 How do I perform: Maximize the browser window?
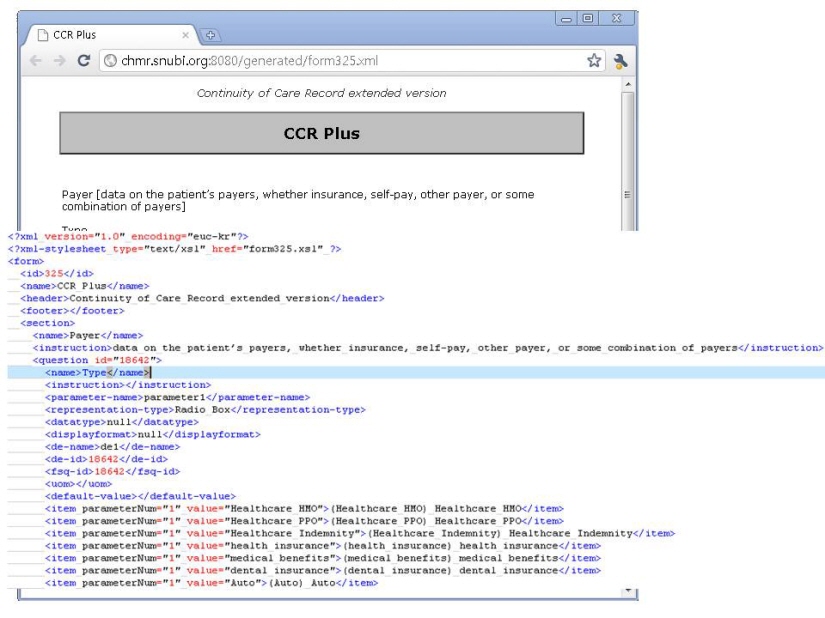click(588, 18)
